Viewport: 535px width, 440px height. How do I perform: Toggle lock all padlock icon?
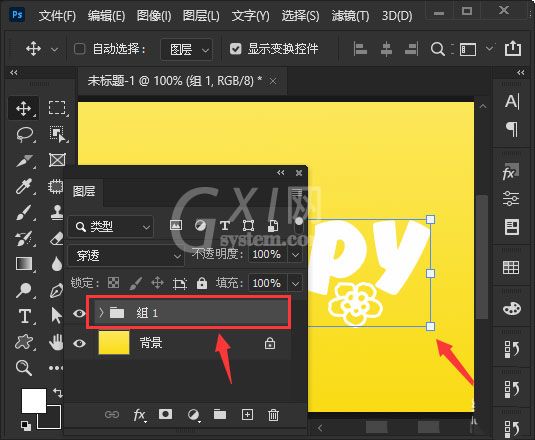[202, 283]
